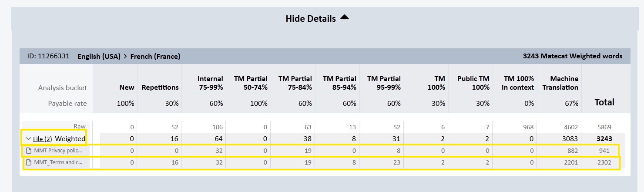The width and height of the screenshot is (644, 192).
Task: Click the Repetitions column header
Action: pyautogui.click(x=160, y=87)
